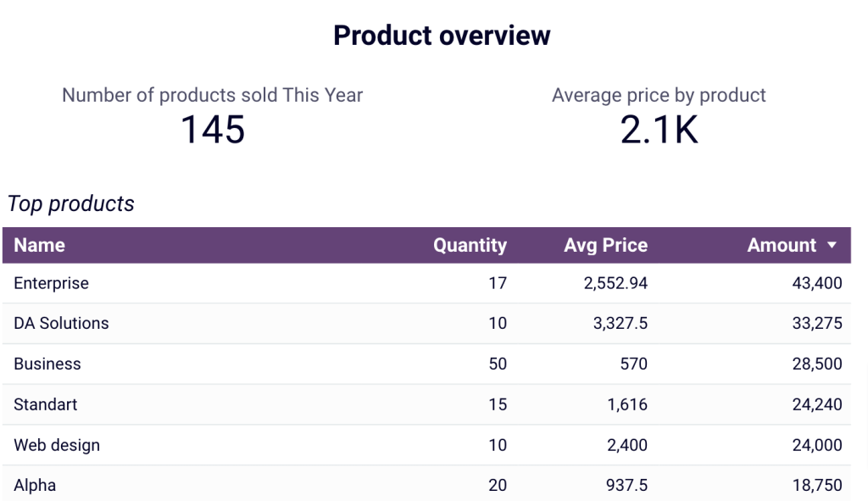Viewport: 868px width, 501px height.
Task: Click the Alpha avg price value 937.5
Action: [x=626, y=484]
